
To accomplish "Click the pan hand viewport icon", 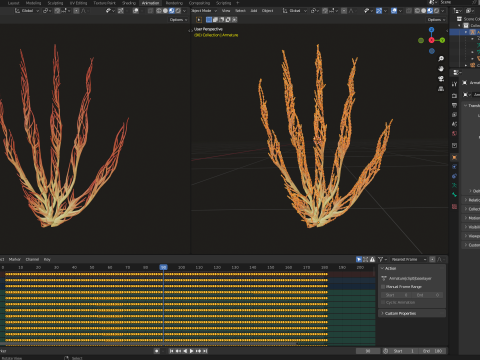I will tap(441, 69).
